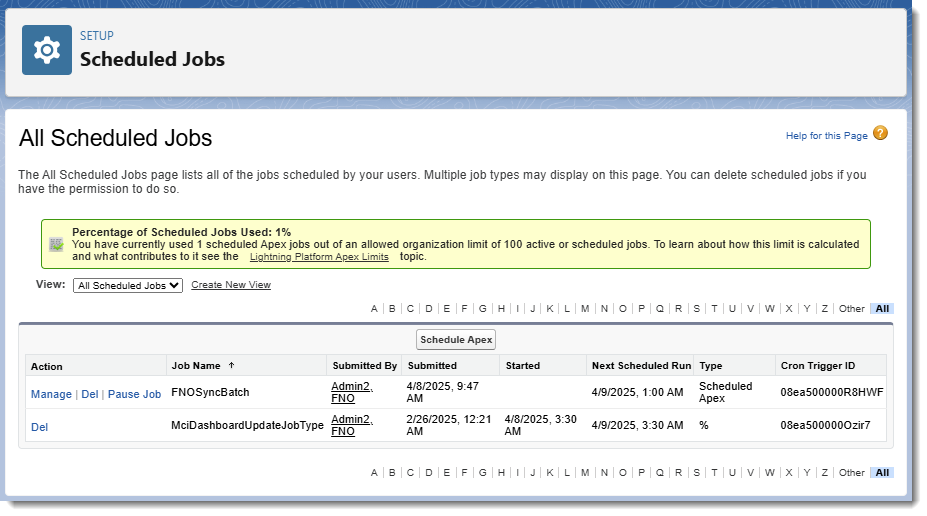Filter top alphabet list by letter A
The width and height of the screenshot is (927, 516).
pos(374,309)
